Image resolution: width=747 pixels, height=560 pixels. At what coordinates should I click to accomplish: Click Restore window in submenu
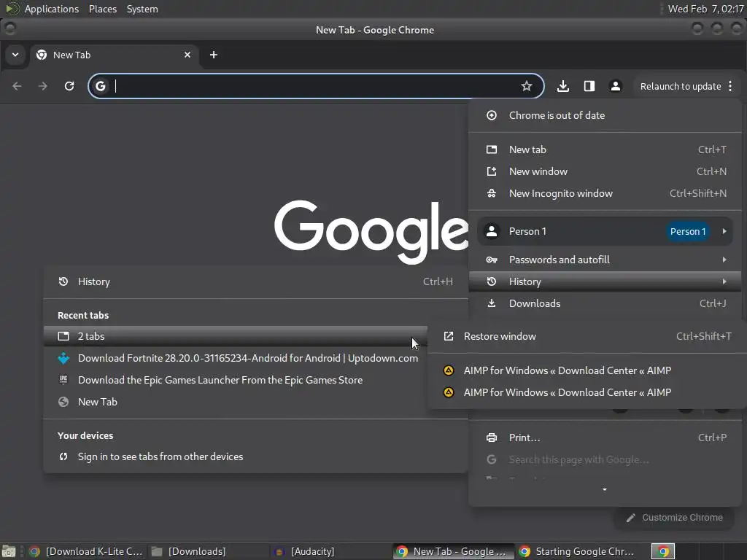[x=587, y=336]
